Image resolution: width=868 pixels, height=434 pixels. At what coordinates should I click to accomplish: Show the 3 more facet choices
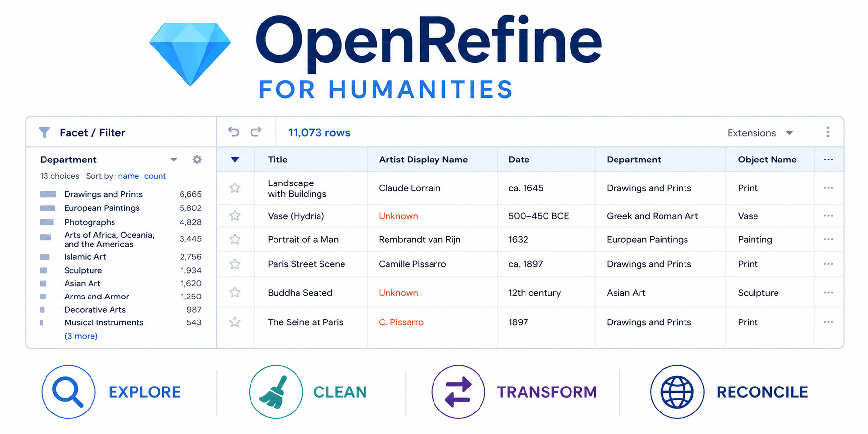[81, 336]
